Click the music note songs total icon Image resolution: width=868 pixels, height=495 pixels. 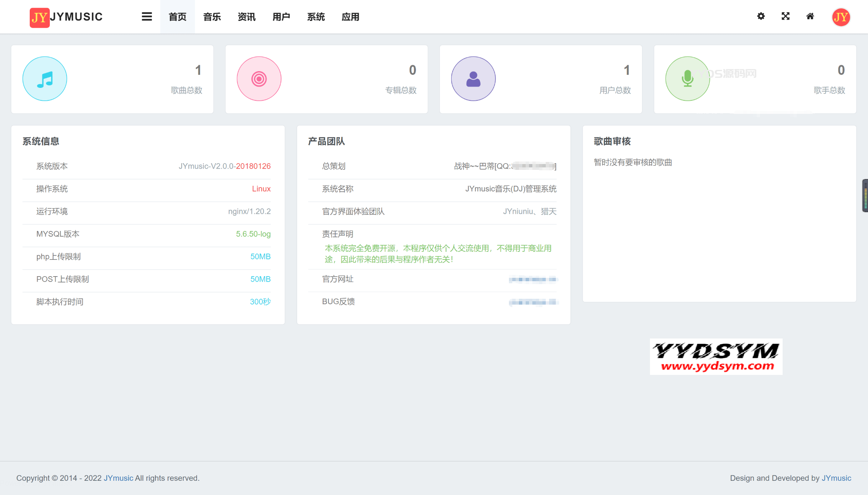click(45, 79)
